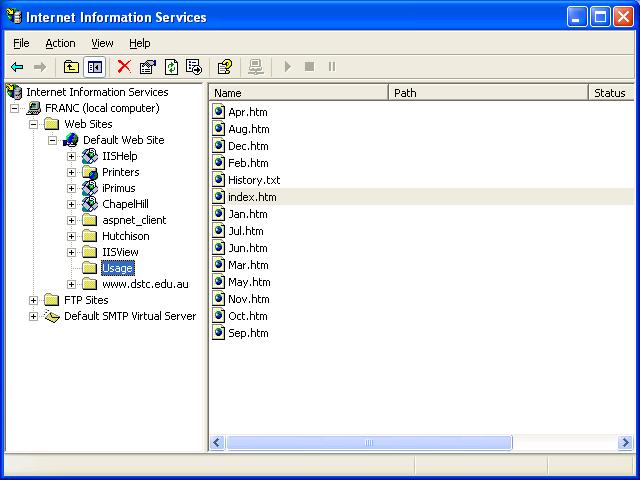Click the red Delete toolbar icon

(124, 67)
